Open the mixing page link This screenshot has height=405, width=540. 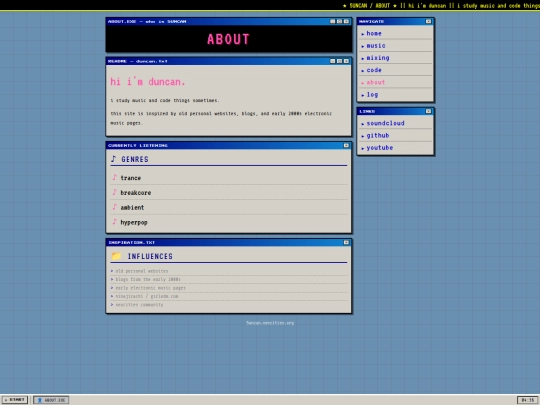tap(378, 58)
